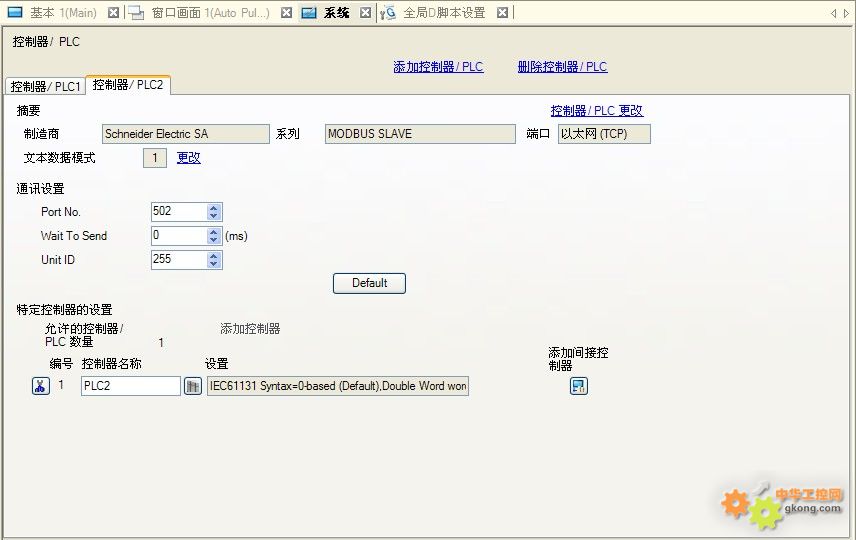Click the Default button

coord(370,283)
